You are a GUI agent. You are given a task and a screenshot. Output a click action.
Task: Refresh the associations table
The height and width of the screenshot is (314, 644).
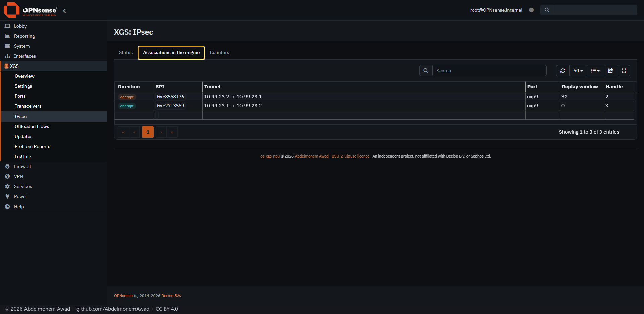click(563, 71)
